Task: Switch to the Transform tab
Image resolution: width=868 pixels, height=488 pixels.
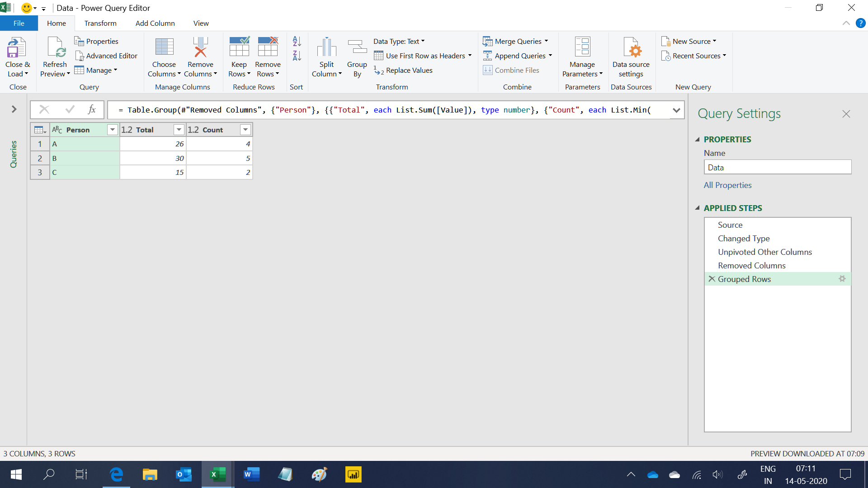Action: 100,23
